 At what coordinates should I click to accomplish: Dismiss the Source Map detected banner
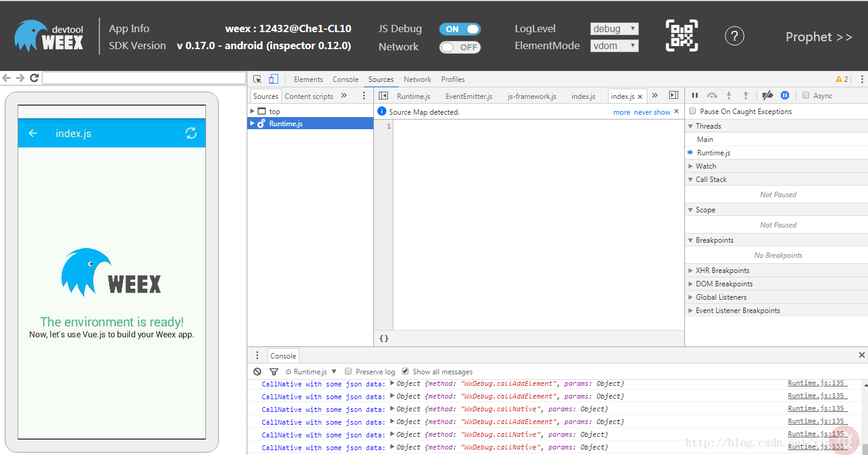coord(676,112)
